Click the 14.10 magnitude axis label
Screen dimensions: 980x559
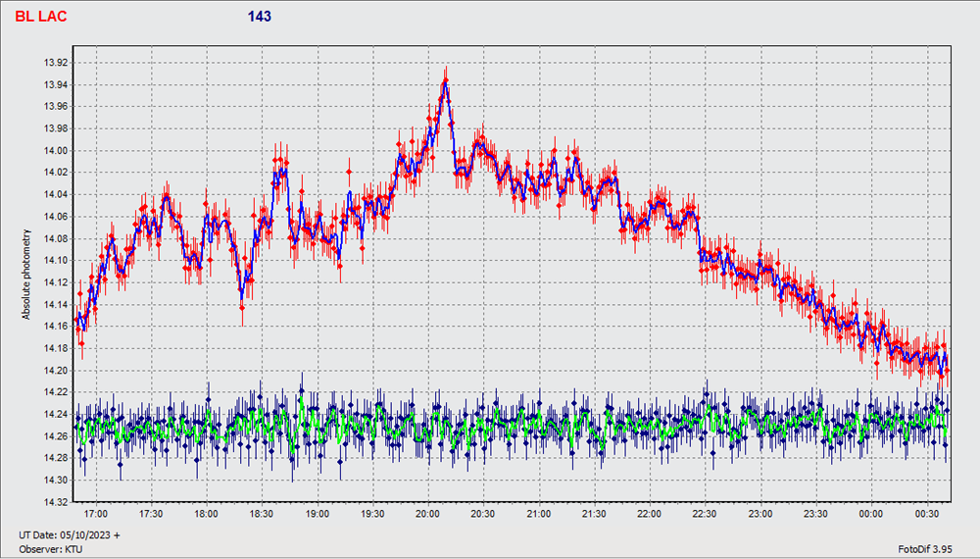57,261
